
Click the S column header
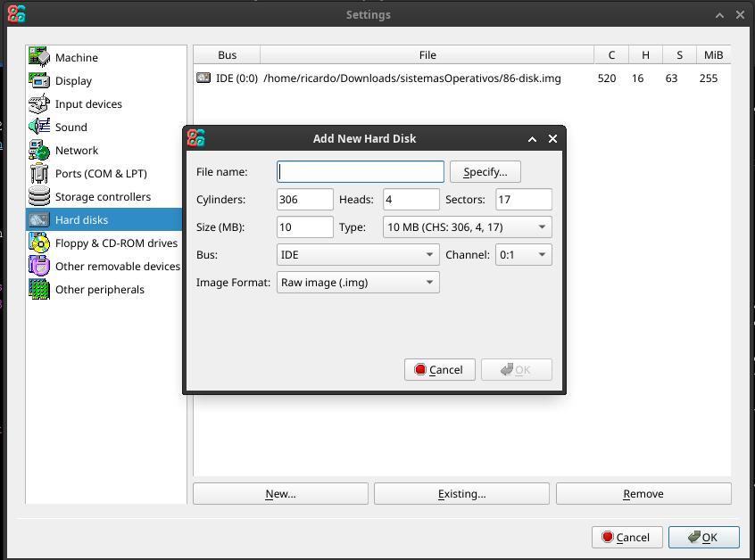click(679, 55)
